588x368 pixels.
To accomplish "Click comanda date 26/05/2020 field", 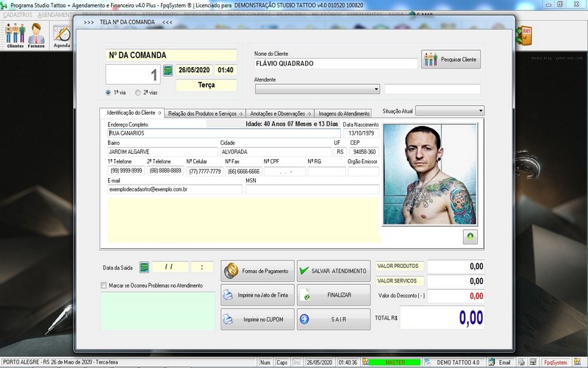I will coord(194,70).
